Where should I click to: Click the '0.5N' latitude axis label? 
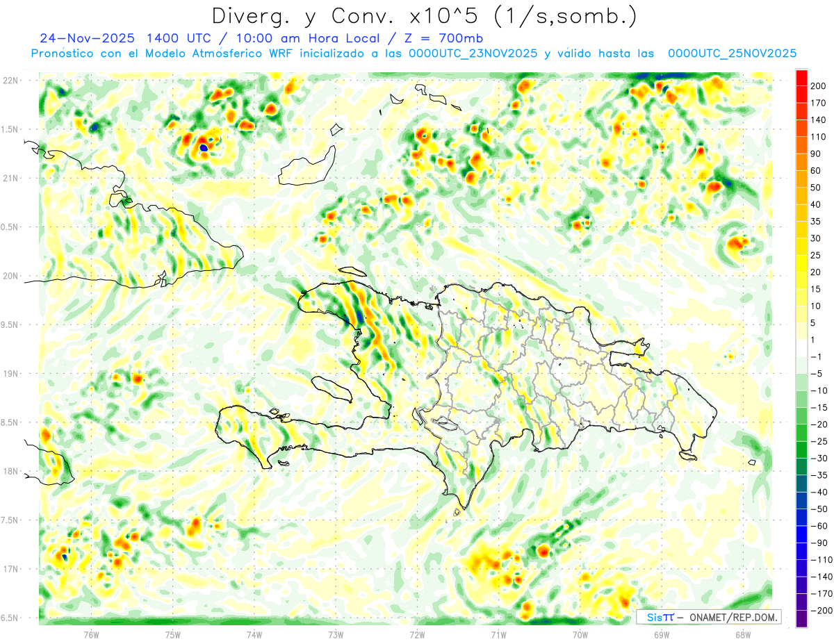[10, 227]
